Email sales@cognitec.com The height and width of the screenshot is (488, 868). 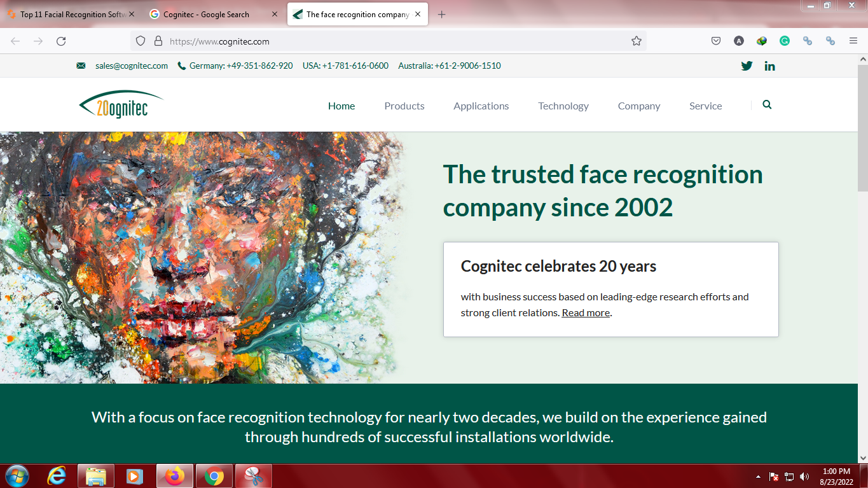coord(132,66)
